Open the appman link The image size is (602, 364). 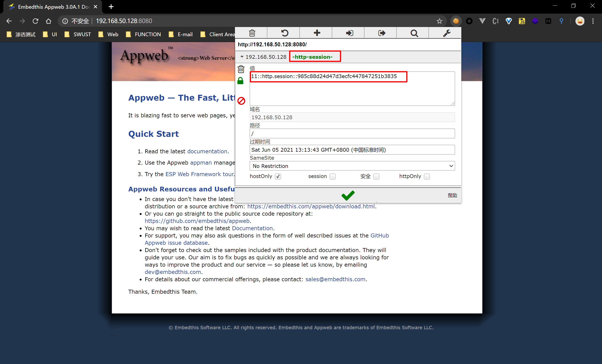pyautogui.click(x=201, y=163)
